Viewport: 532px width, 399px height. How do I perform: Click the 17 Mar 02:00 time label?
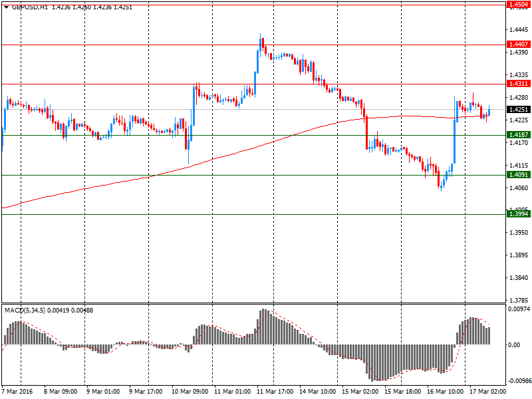coord(488,391)
